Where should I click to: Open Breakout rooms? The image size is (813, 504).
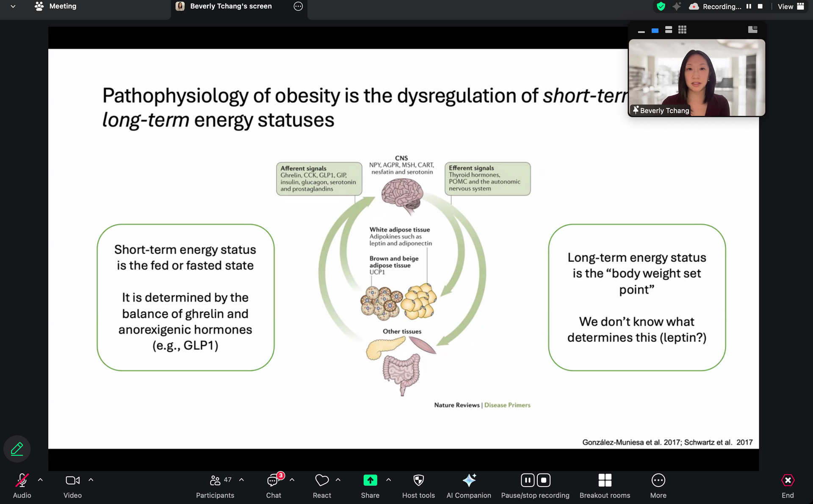coord(605,480)
